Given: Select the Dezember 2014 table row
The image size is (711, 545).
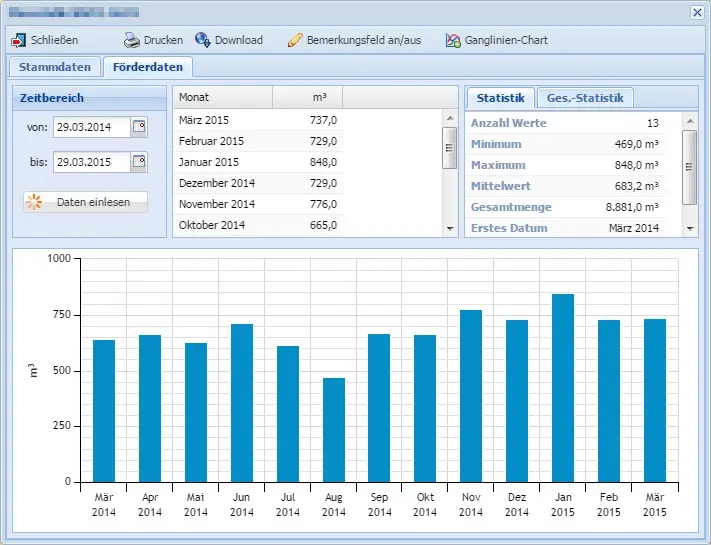Looking at the screenshot, I should (258, 183).
